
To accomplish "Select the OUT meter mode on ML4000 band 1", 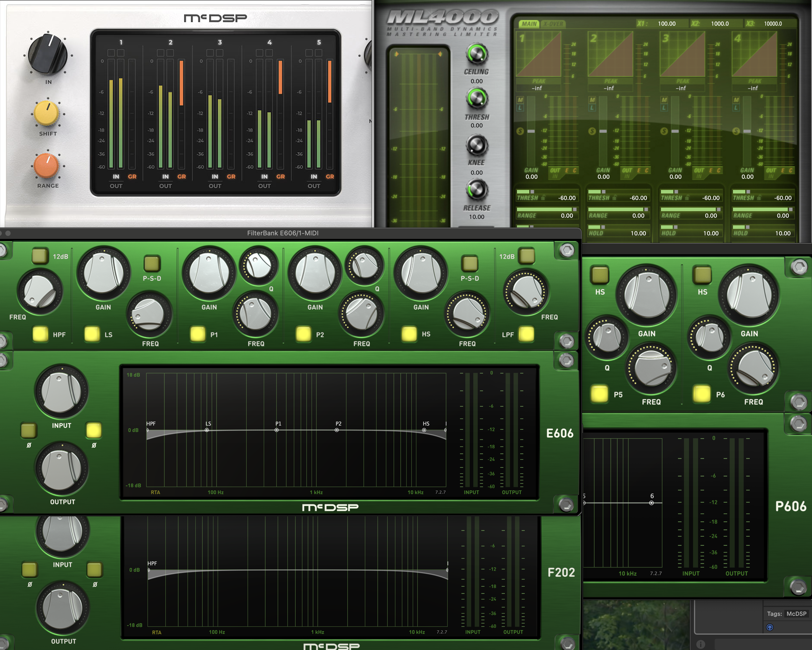I will click(555, 170).
